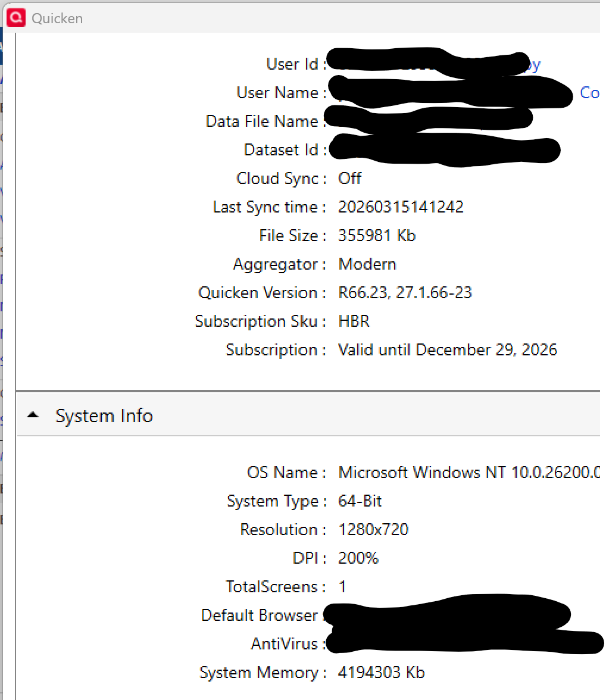Click the File Size 355981 Kb value
The width and height of the screenshot is (606, 700).
376,236
